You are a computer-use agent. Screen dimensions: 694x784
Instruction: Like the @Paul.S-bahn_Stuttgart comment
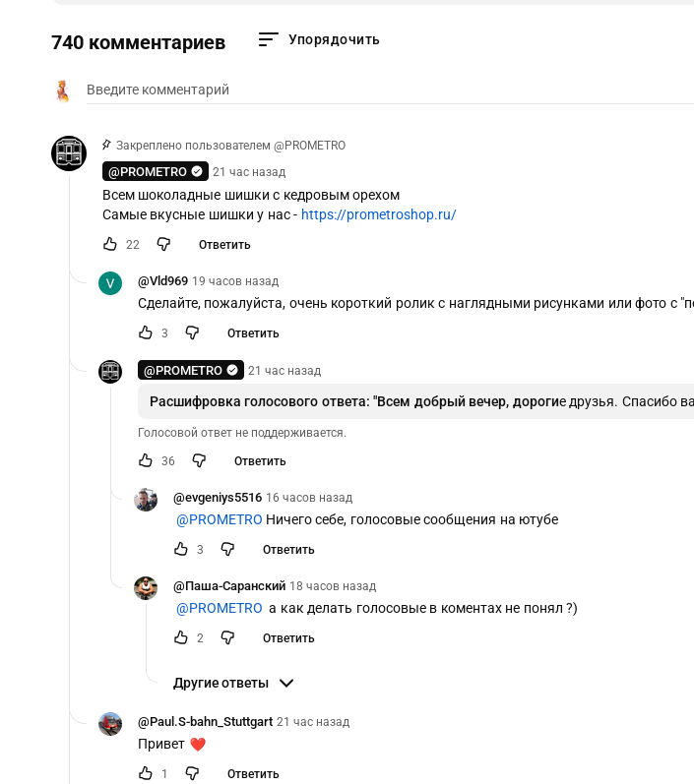pos(146,773)
